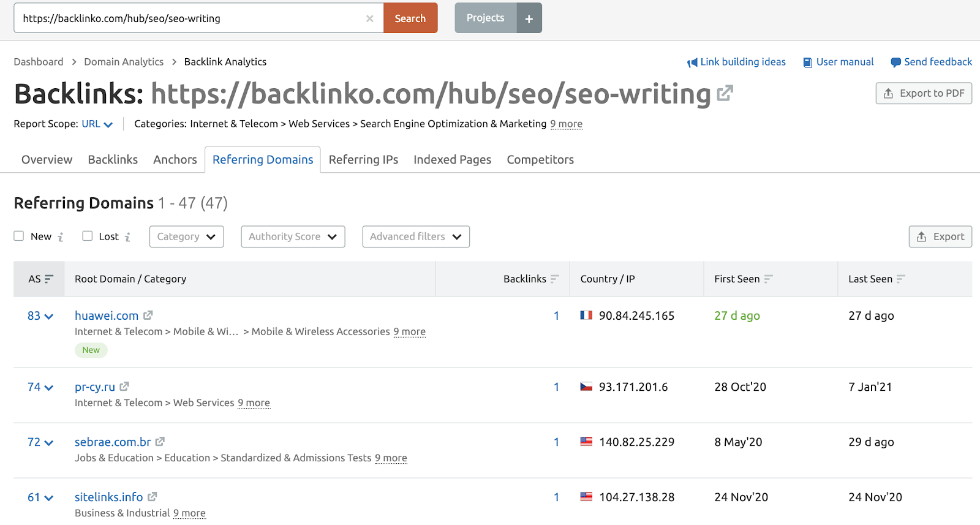The width and height of the screenshot is (980, 525).
Task: Expand authority score 83 for huawei.com
Action: tap(40, 315)
